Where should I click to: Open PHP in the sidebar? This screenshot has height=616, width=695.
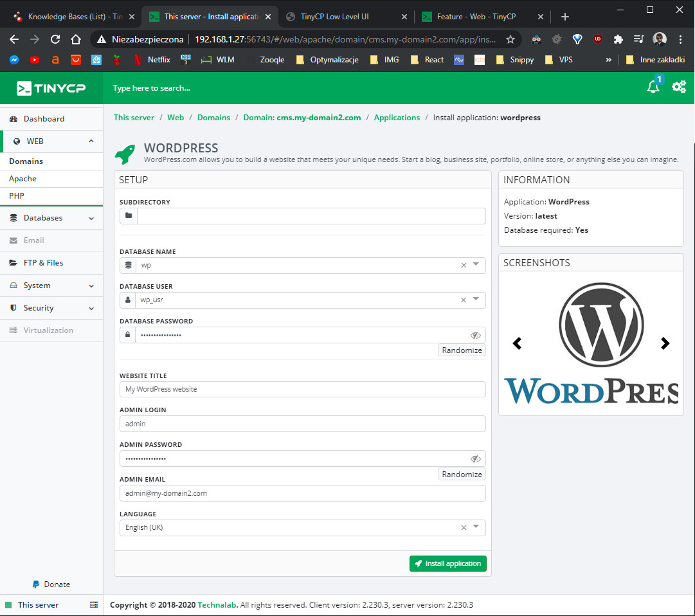[x=51, y=196]
